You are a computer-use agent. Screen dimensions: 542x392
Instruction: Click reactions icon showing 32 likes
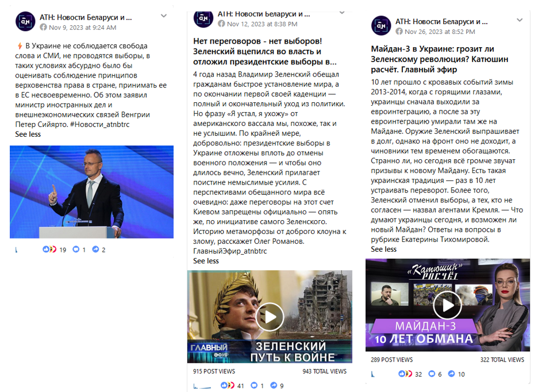[405, 374]
